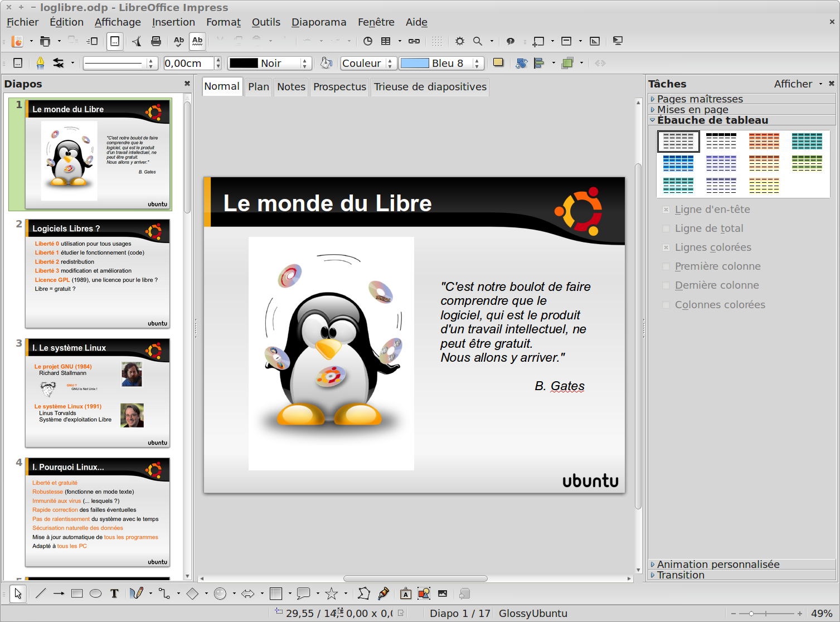The image size is (840, 622).
Task: Choose the line ending with arrow tool
Action: (x=59, y=594)
